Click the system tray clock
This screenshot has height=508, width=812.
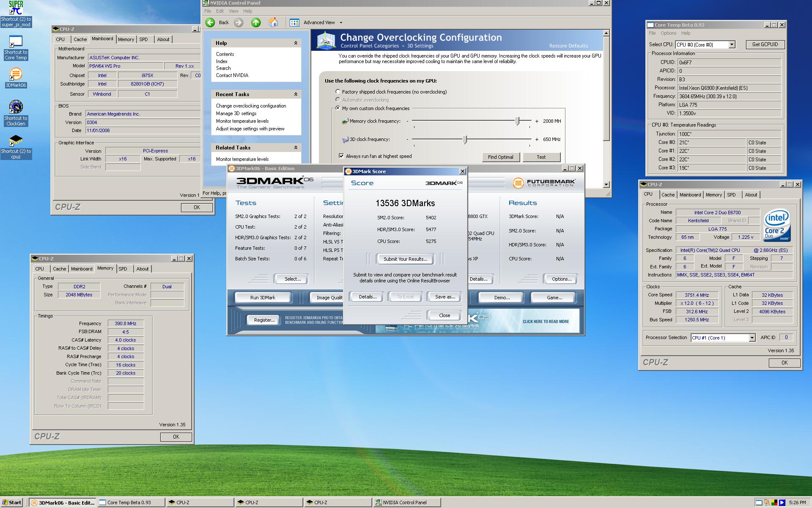point(797,502)
